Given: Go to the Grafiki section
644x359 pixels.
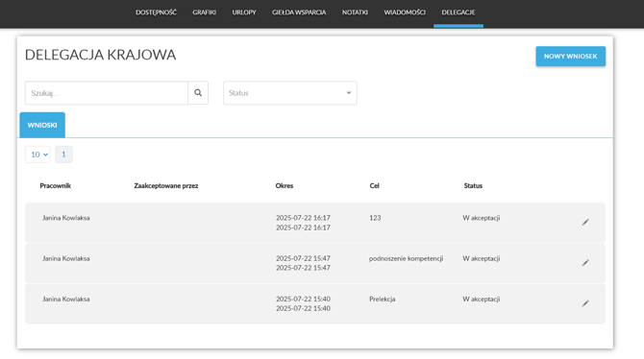Looking at the screenshot, I should click(204, 12).
